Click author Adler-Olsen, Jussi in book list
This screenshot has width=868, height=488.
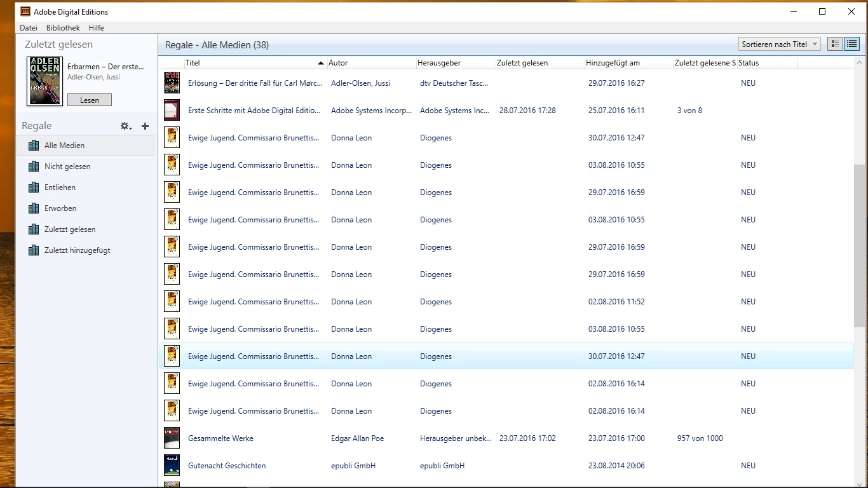360,83
